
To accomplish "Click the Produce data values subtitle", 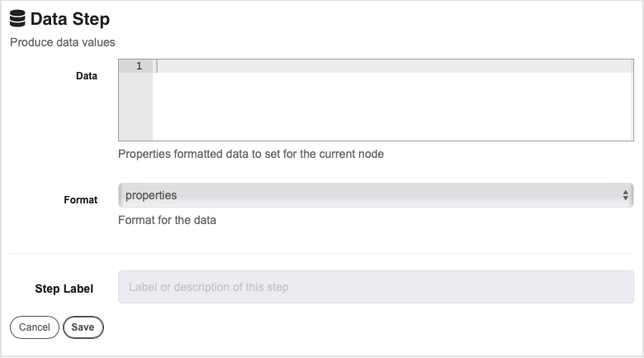I will [63, 42].
